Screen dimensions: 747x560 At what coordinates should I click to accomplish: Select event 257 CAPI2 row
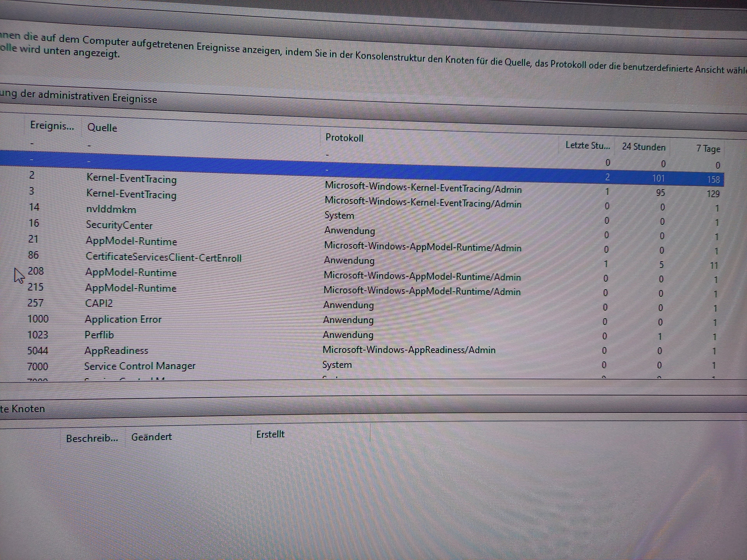pos(99,303)
